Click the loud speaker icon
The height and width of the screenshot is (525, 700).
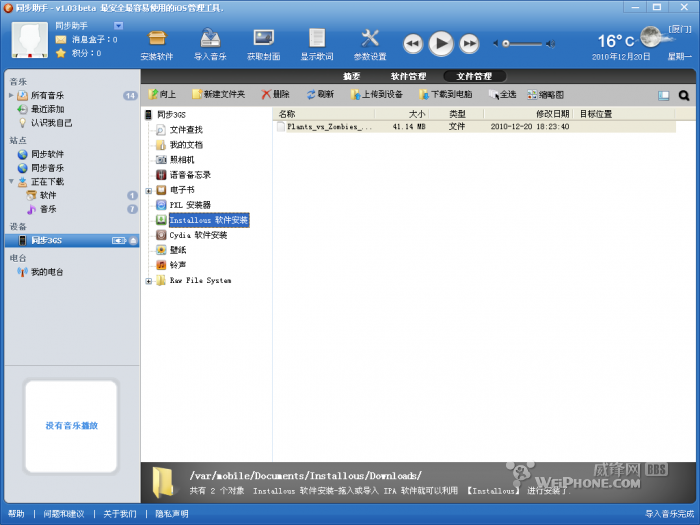pyautogui.click(x=551, y=44)
